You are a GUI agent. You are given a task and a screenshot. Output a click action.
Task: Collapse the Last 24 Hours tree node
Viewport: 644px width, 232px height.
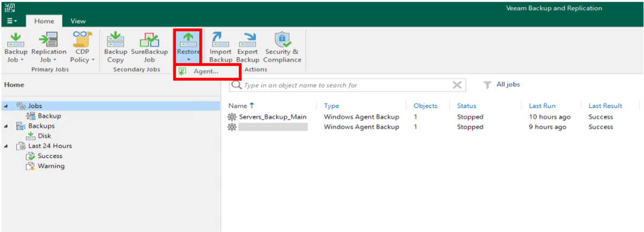click(x=6, y=146)
